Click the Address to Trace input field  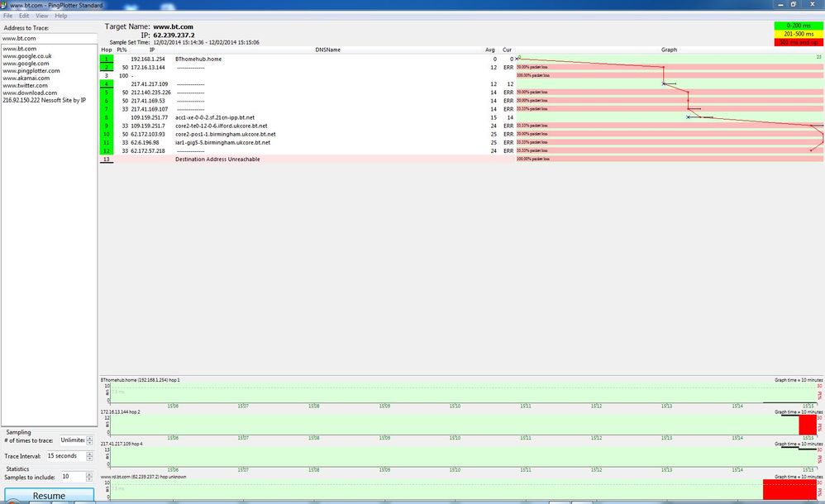coord(49,38)
